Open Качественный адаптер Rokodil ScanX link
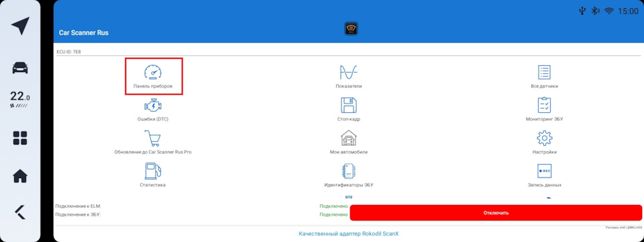644x242 pixels. [348, 234]
